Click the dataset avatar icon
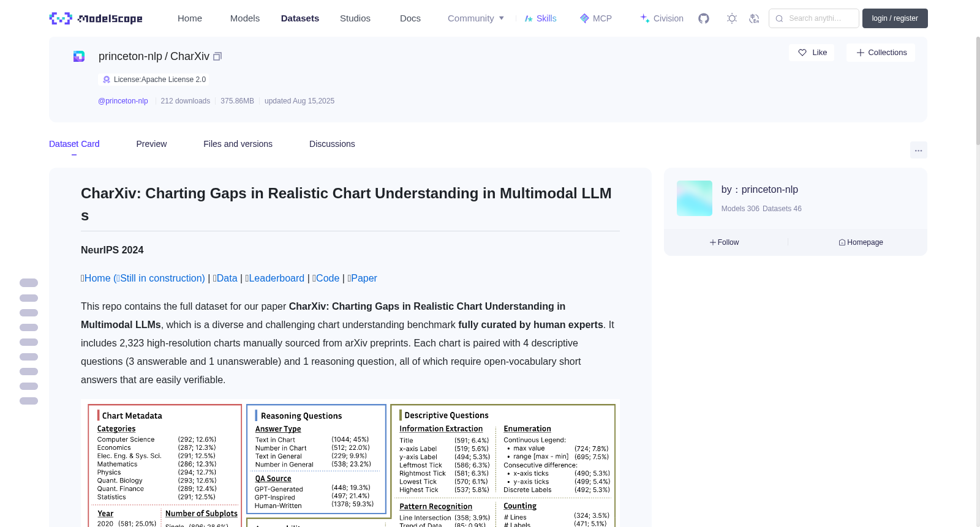This screenshot has height=527, width=980. (x=79, y=56)
